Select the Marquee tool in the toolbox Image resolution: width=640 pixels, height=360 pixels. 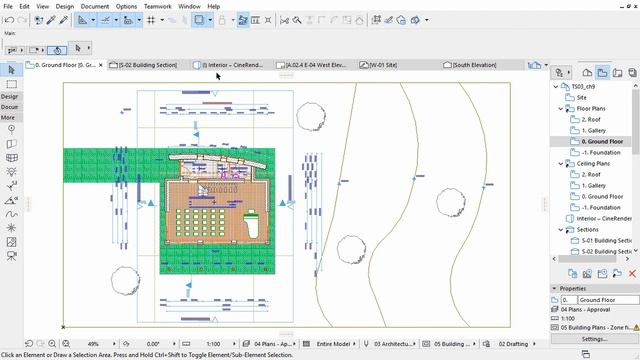(x=11, y=84)
